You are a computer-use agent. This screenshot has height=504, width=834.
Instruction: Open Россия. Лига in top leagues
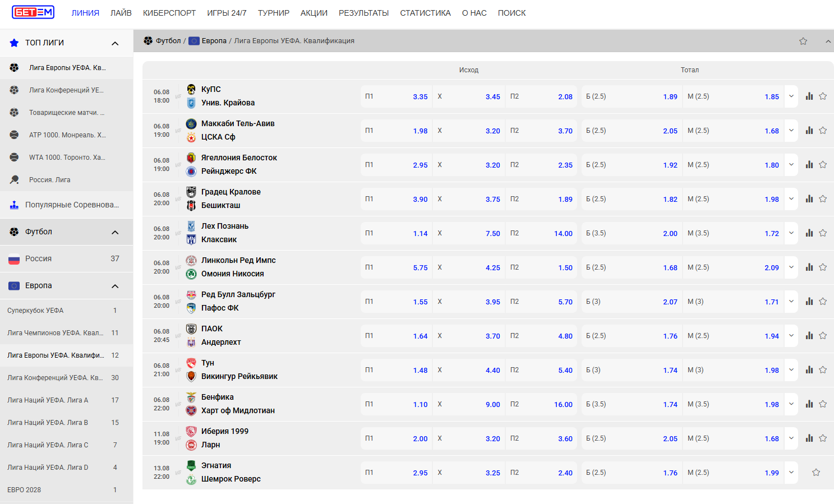pyautogui.click(x=67, y=180)
